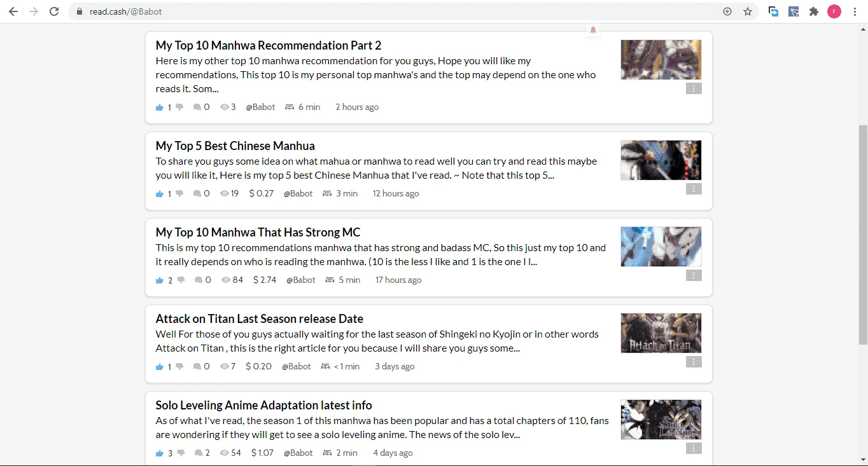This screenshot has height=466, width=868.
Task: Click the '$ 1.07' earnings amount
Action: (x=262, y=453)
